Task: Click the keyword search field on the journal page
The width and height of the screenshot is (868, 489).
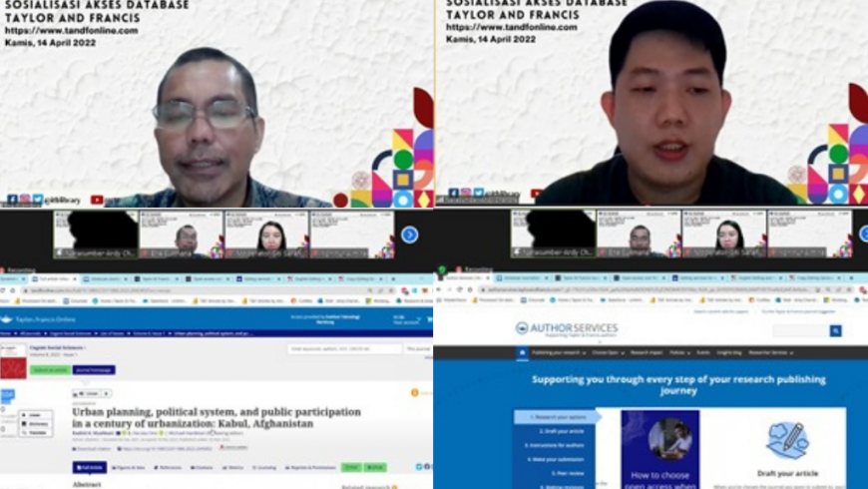Action: click(344, 349)
